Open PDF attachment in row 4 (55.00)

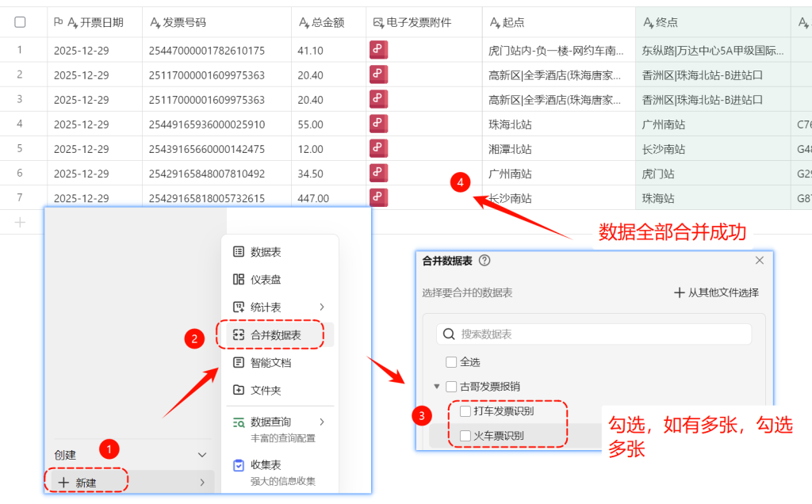coord(378,124)
